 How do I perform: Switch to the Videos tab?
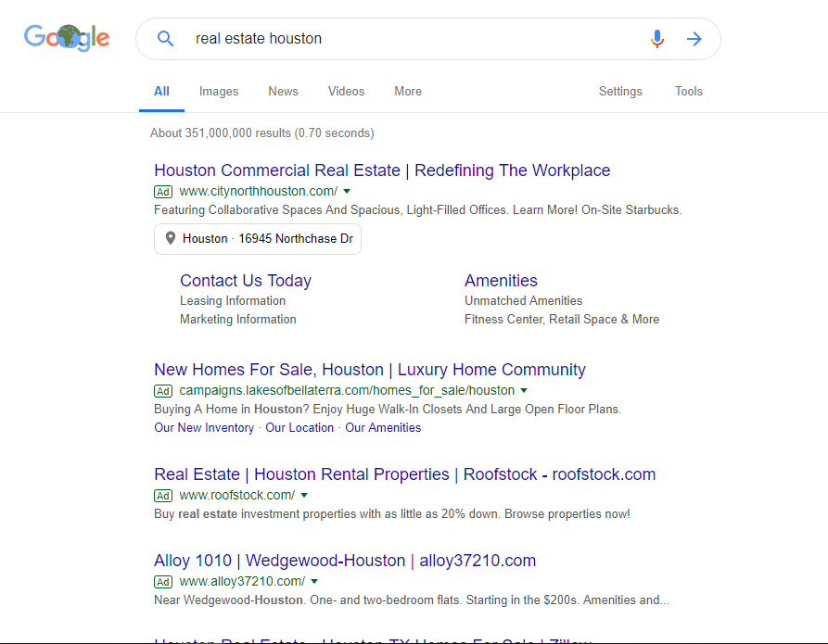pos(346,92)
